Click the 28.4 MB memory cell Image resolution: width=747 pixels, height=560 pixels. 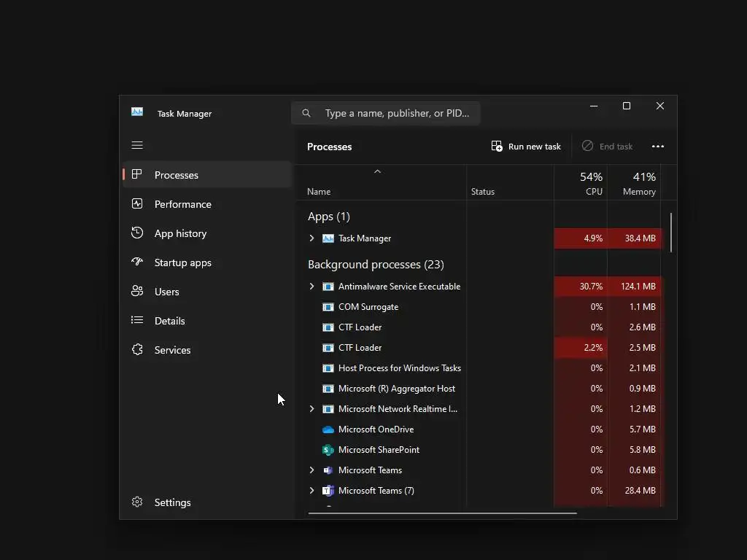click(x=634, y=491)
